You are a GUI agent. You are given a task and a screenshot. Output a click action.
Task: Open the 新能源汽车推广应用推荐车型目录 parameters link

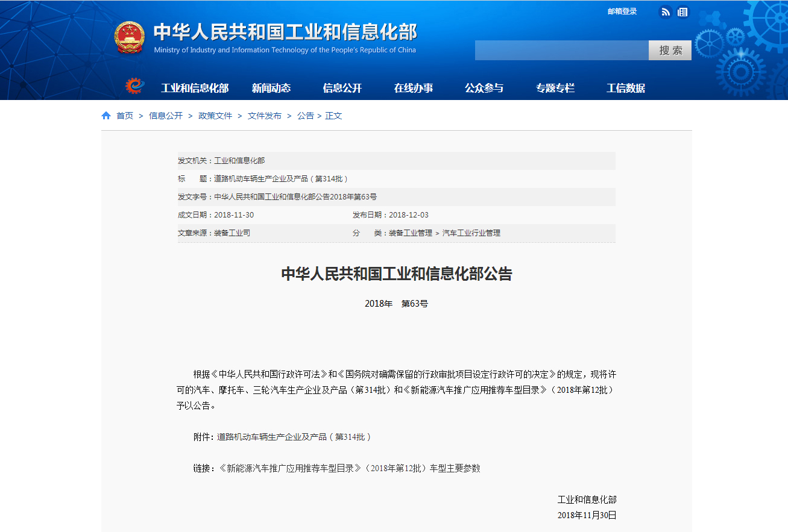[349, 468]
